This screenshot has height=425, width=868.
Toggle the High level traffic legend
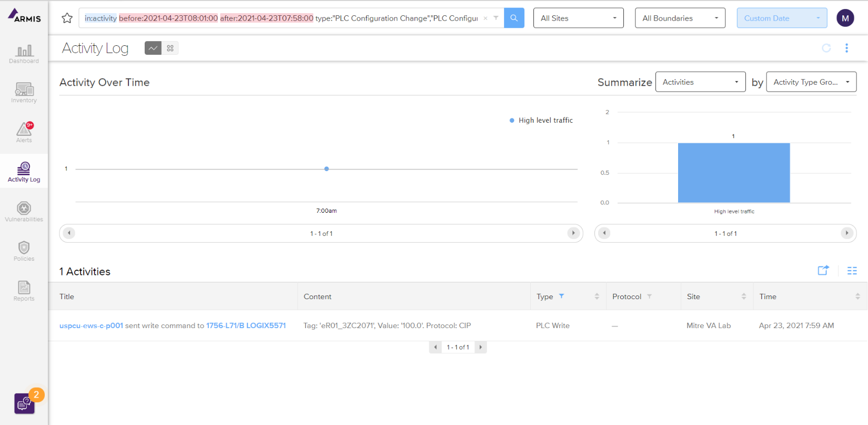541,120
